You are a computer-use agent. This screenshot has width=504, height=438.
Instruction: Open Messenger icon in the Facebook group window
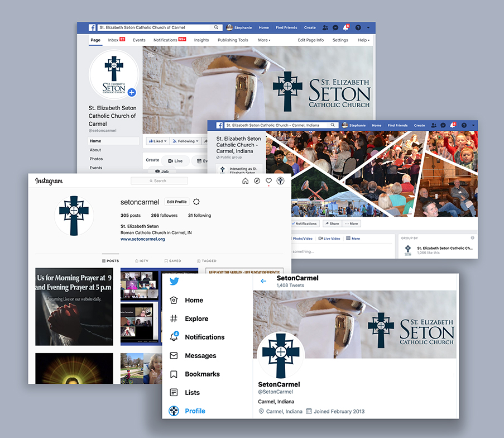point(443,126)
